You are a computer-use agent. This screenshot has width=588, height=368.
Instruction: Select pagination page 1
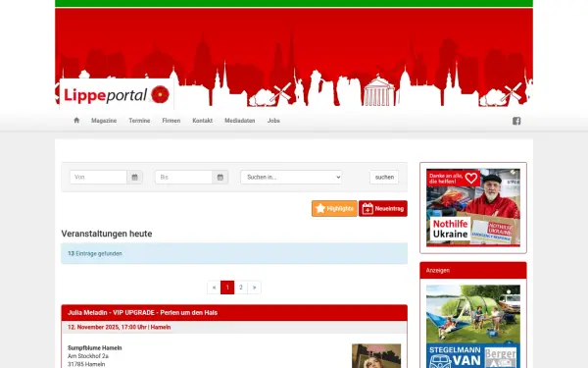coord(227,288)
